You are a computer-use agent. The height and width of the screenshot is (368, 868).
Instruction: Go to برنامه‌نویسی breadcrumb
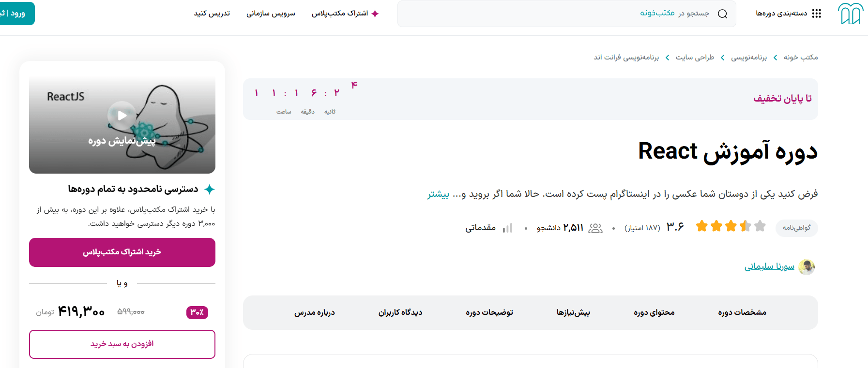(749, 57)
